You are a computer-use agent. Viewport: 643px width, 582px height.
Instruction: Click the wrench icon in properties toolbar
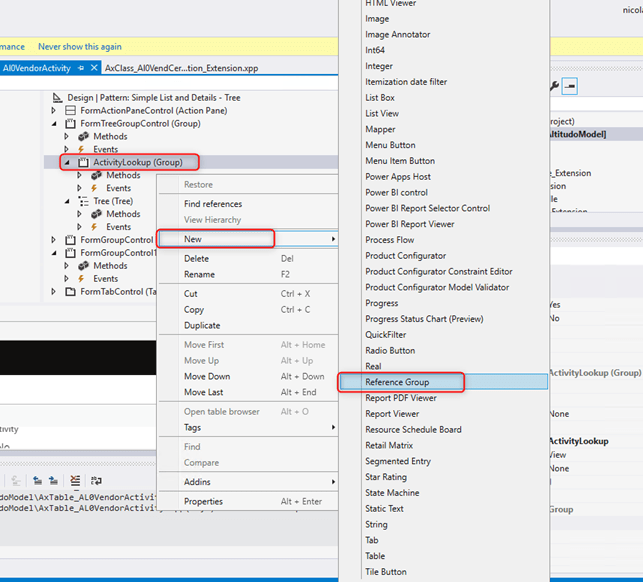tap(553, 87)
